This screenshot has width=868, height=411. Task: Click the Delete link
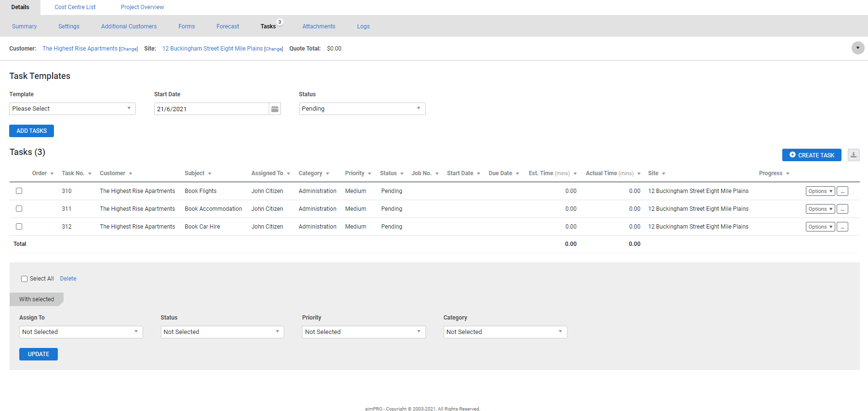68,279
